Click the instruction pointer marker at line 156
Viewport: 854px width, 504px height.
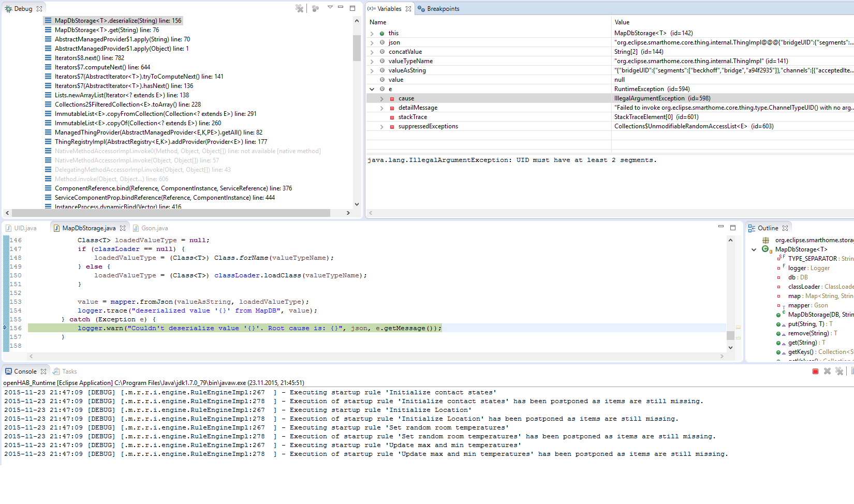click(5, 328)
